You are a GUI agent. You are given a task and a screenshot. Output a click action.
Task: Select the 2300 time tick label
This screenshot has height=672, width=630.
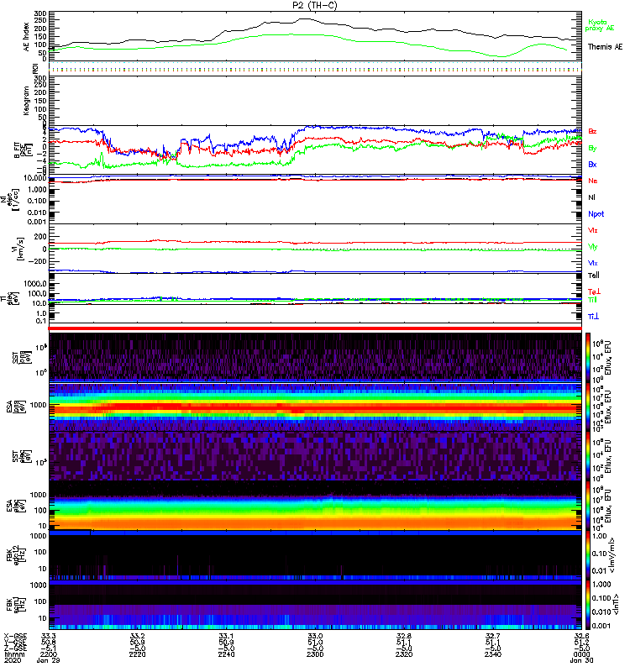pos(315,654)
